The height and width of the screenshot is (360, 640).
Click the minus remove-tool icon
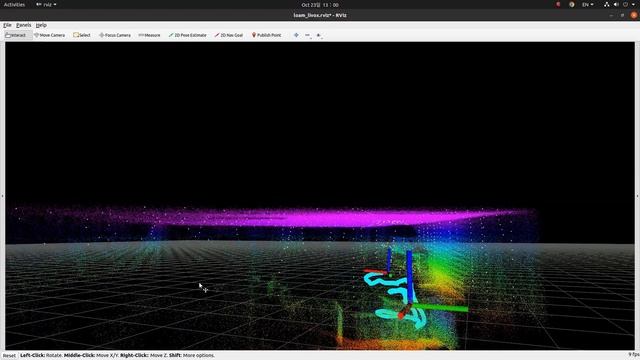tap(308, 35)
